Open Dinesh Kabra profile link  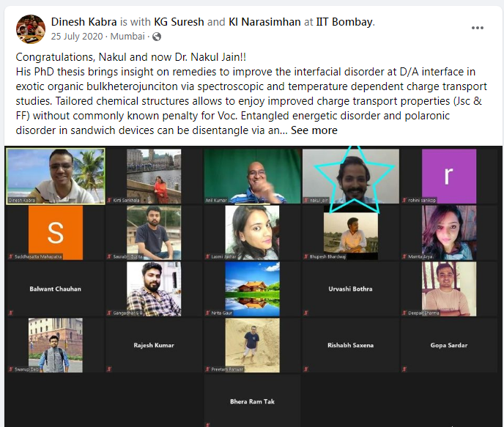pos(84,22)
